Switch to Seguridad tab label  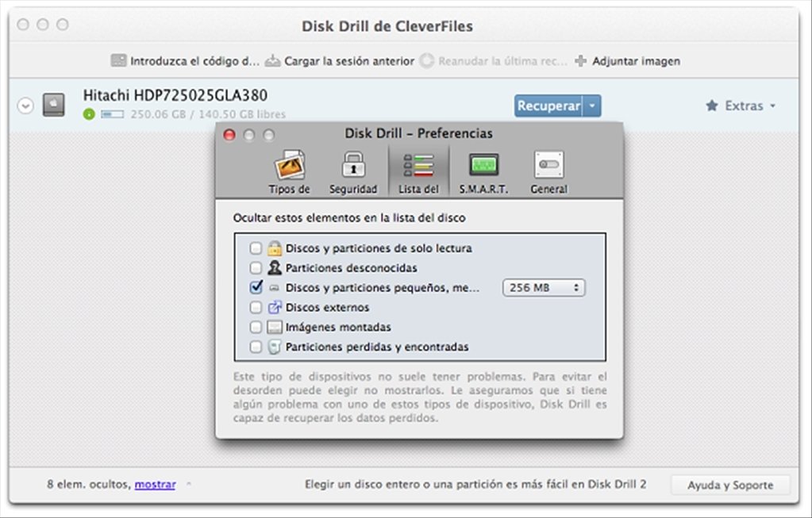353,189
